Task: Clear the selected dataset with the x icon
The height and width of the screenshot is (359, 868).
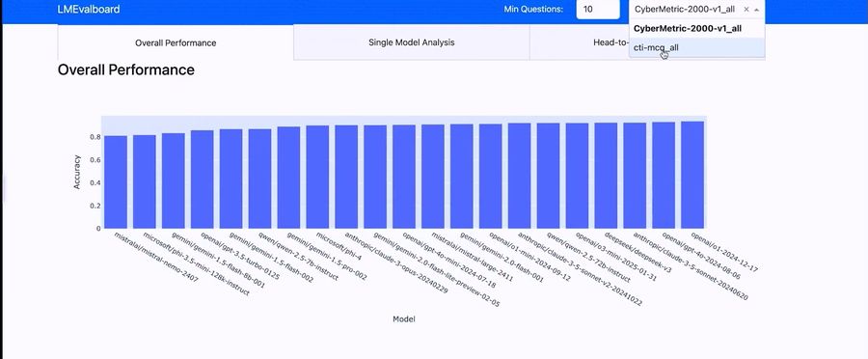Action: click(x=746, y=10)
